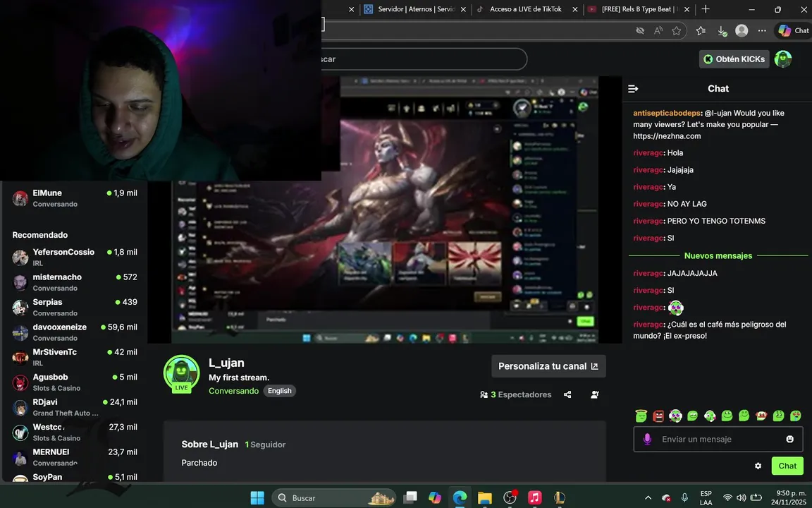Click the 1 Seguidor count in the Sobre section
812x508 pixels.
point(265,445)
